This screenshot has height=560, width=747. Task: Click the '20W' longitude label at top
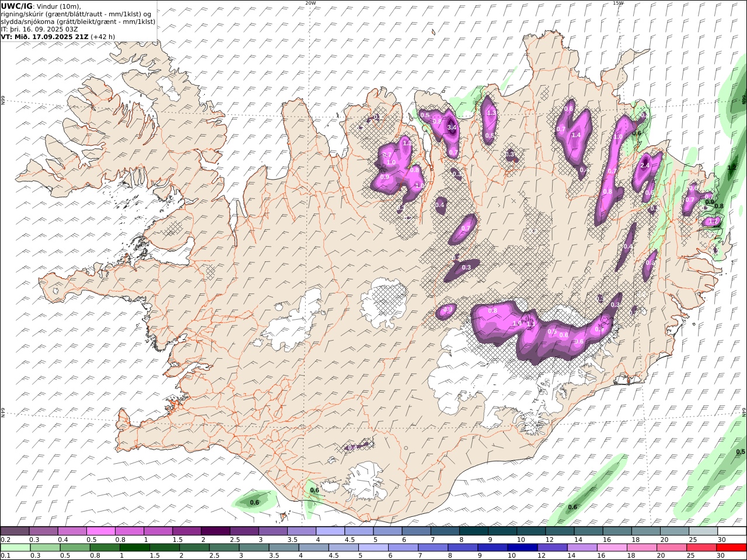tap(310, 3)
